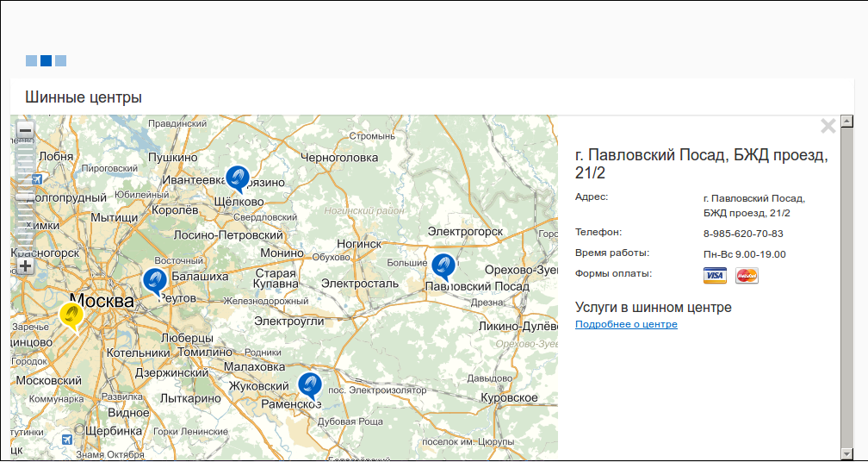
Task: Select the blue tire marker near Раменское
Action: tap(309, 385)
